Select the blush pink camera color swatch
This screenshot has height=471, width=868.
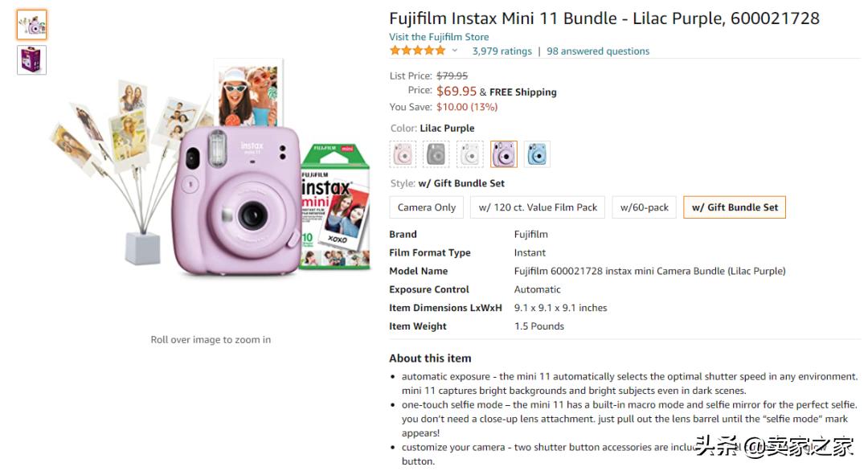(x=403, y=154)
